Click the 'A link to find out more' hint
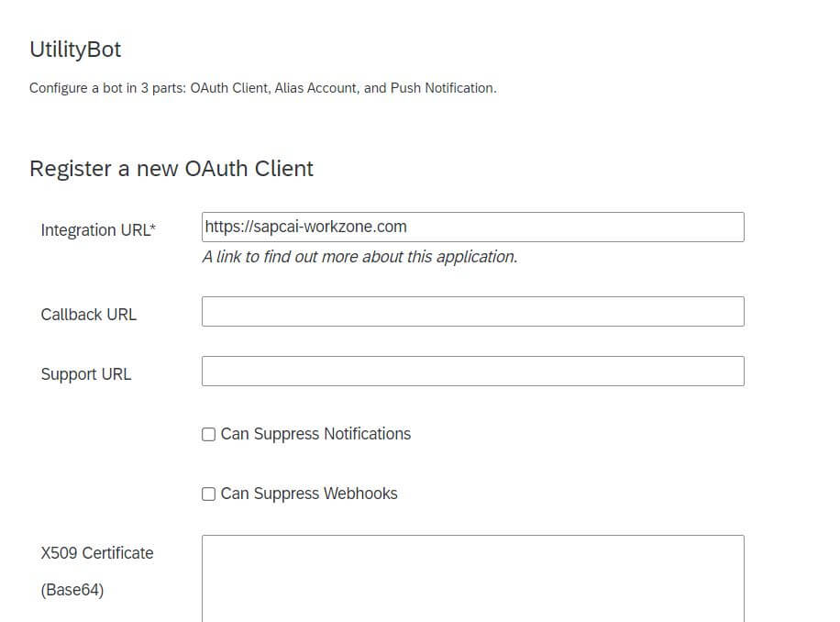 click(x=360, y=257)
